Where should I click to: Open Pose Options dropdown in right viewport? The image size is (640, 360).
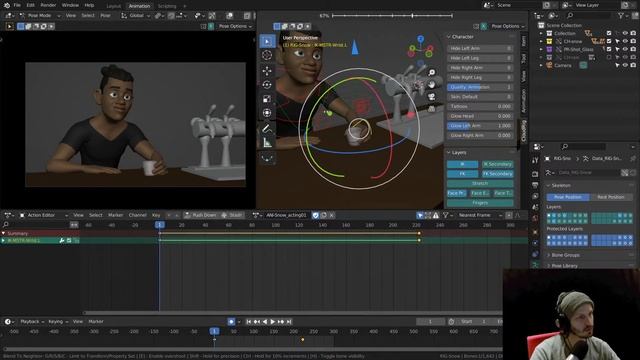click(508, 26)
